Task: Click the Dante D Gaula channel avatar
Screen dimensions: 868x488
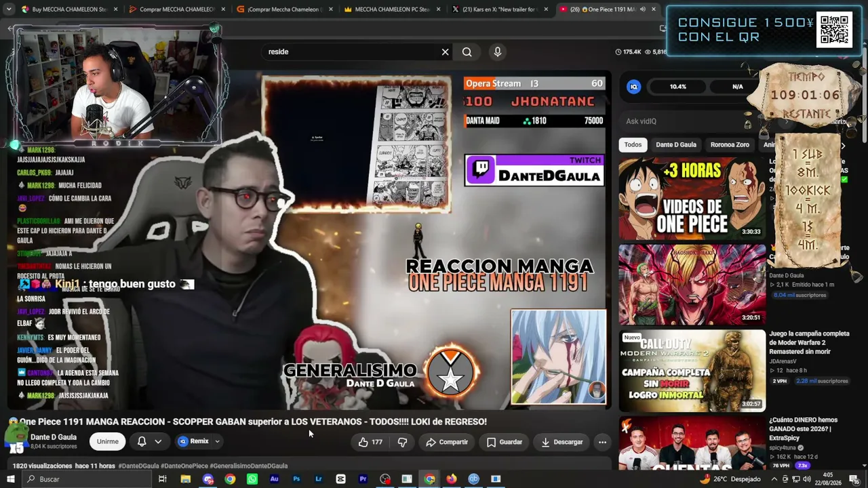Action: [x=16, y=439]
